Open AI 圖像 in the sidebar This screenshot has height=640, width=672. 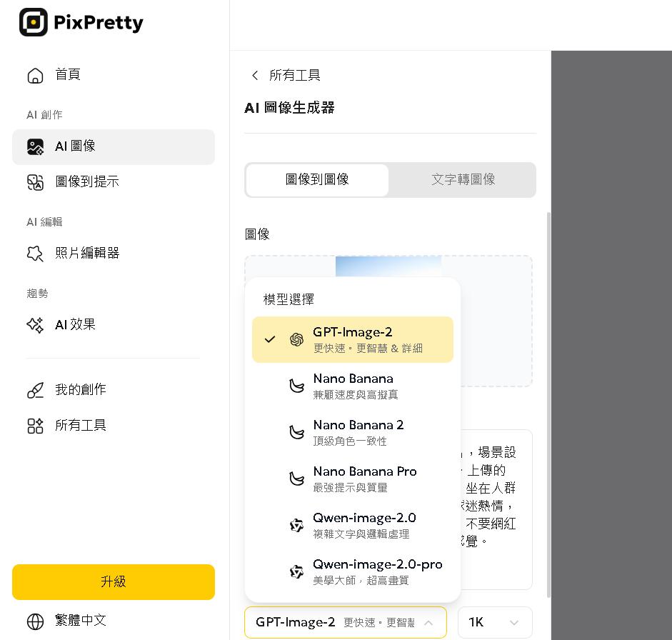113,146
